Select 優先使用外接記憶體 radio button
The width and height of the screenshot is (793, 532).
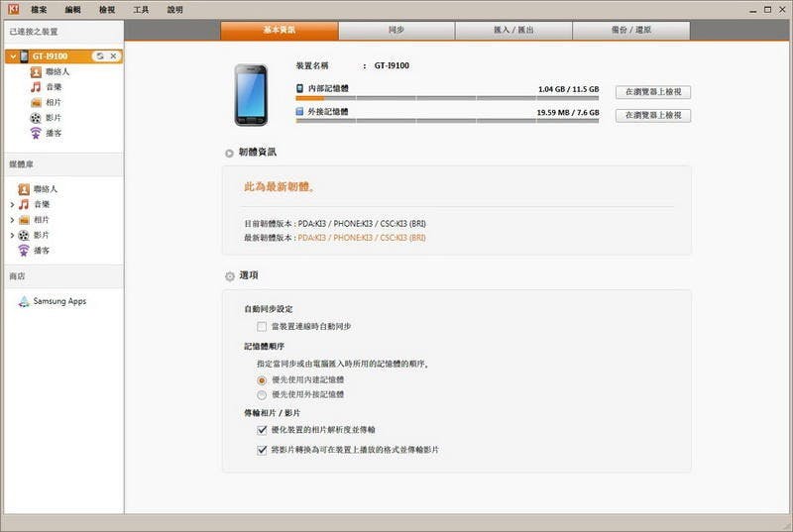pyautogui.click(x=262, y=395)
